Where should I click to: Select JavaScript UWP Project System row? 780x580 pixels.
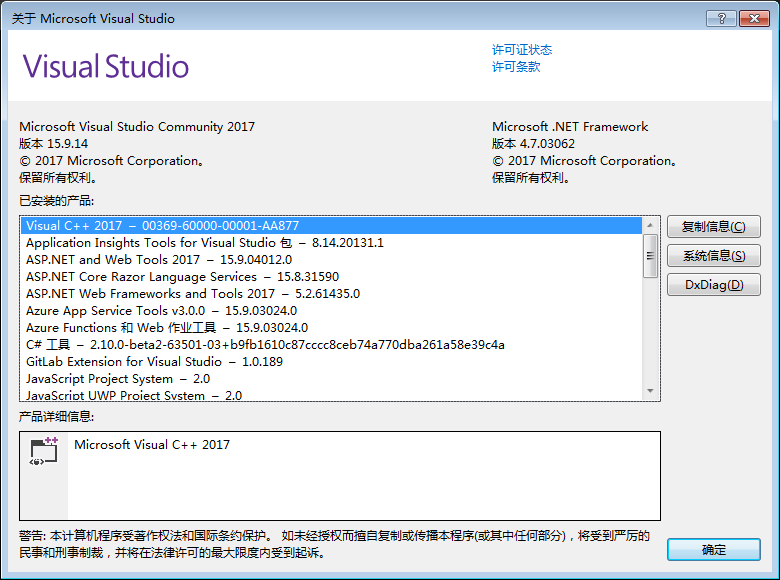click(331, 395)
